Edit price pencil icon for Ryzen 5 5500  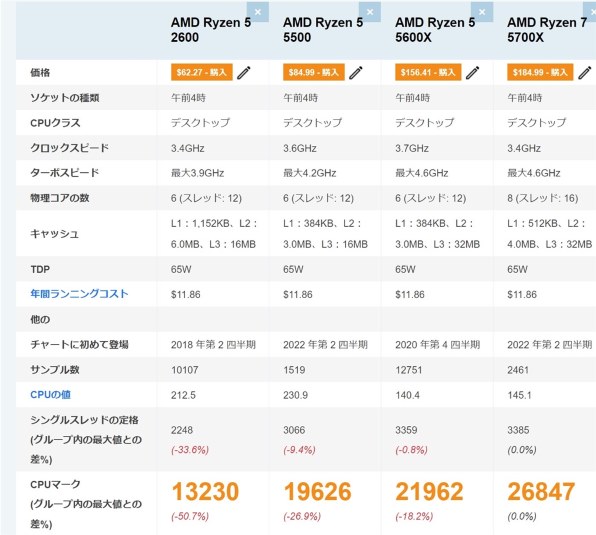tap(356, 72)
